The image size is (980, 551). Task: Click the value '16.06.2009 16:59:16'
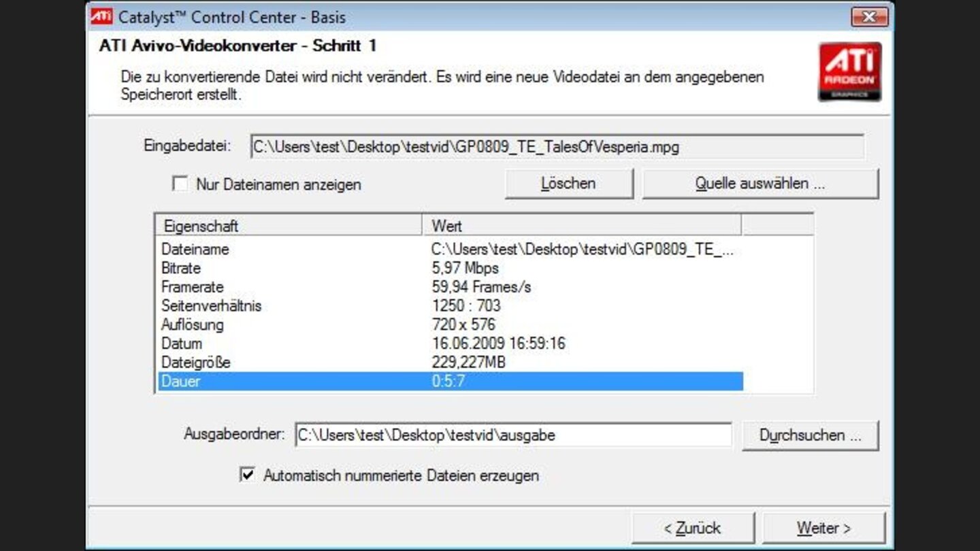tap(498, 344)
